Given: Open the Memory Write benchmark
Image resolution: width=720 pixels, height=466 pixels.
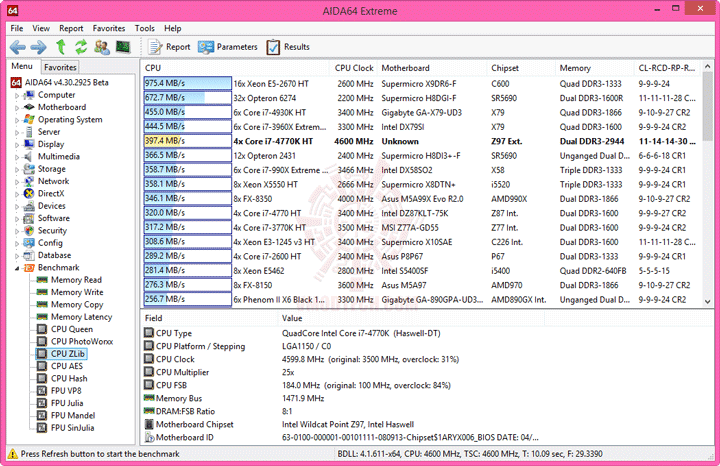Looking at the screenshot, I should (77, 292).
